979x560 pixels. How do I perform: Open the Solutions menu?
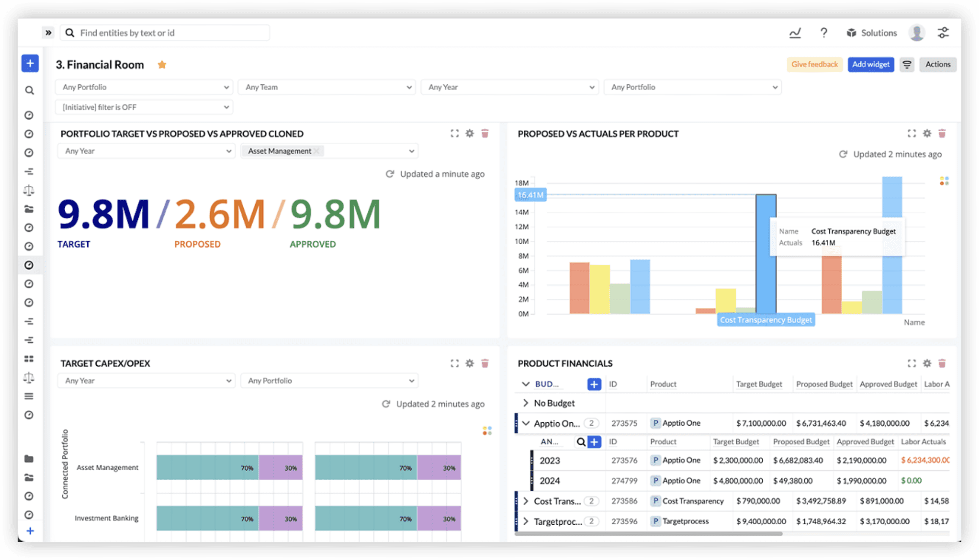pyautogui.click(x=872, y=33)
